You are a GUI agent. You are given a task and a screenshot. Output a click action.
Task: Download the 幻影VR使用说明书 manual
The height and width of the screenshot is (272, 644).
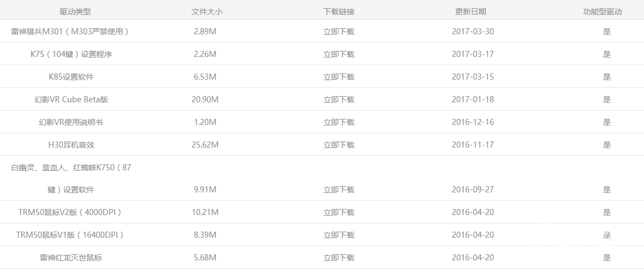pyautogui.click(x=338, y=122)
